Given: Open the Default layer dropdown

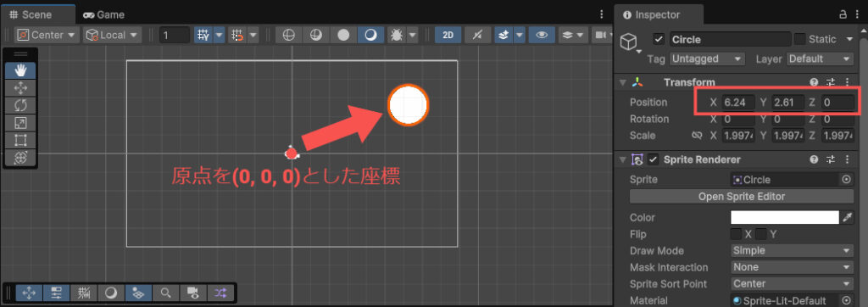Looking at the screenshot, I should 821,59.
